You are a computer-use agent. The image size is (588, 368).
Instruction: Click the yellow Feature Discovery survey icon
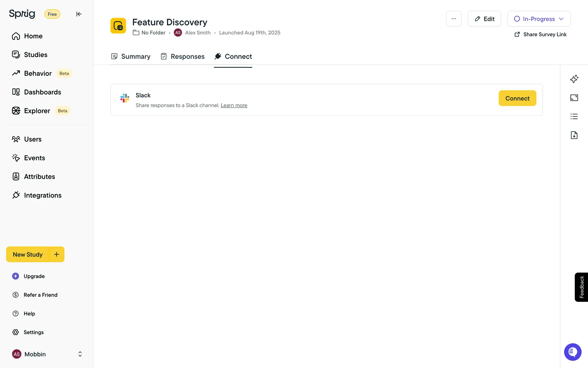[x=118, y=26]
